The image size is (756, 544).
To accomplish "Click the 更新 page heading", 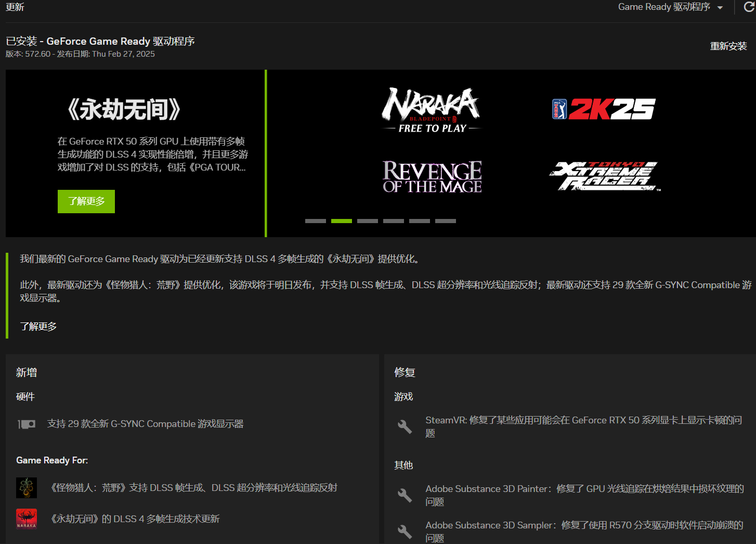I will 15,7.
